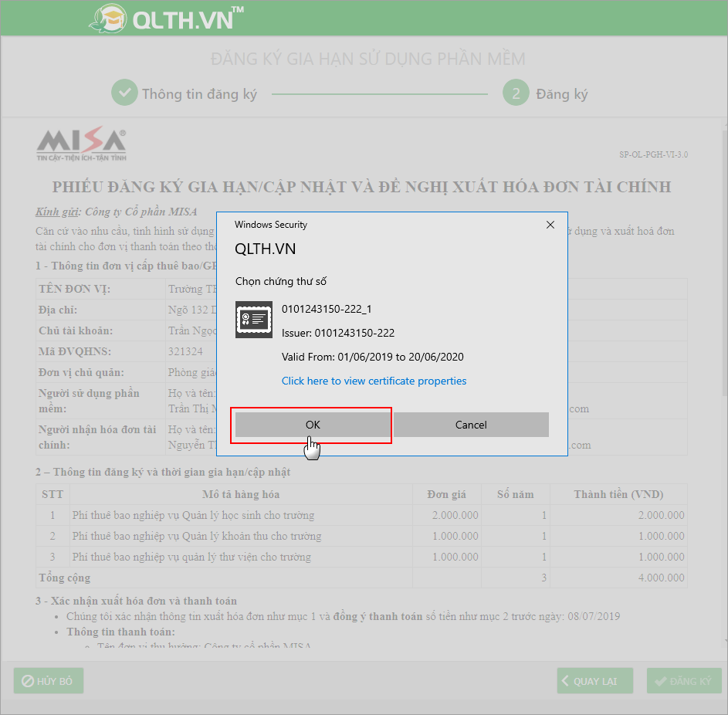Click section 2 Thông tin đăng ký heading
This screenshot has width=728, height=715.
click(x=163, y=473)
